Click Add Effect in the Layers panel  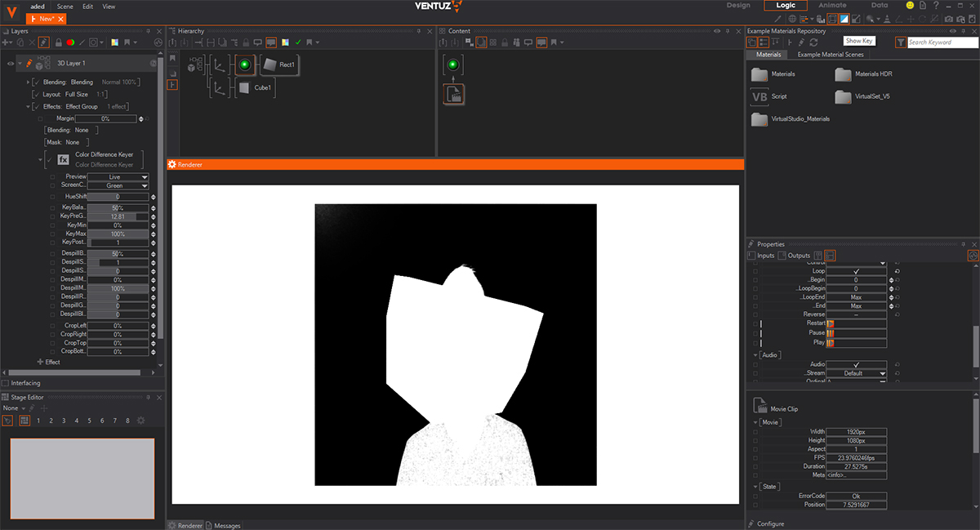[x=48, y=362]
